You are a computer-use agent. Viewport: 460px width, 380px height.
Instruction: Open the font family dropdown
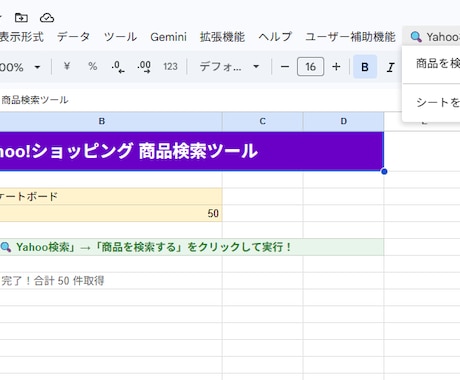pos(229,67)
